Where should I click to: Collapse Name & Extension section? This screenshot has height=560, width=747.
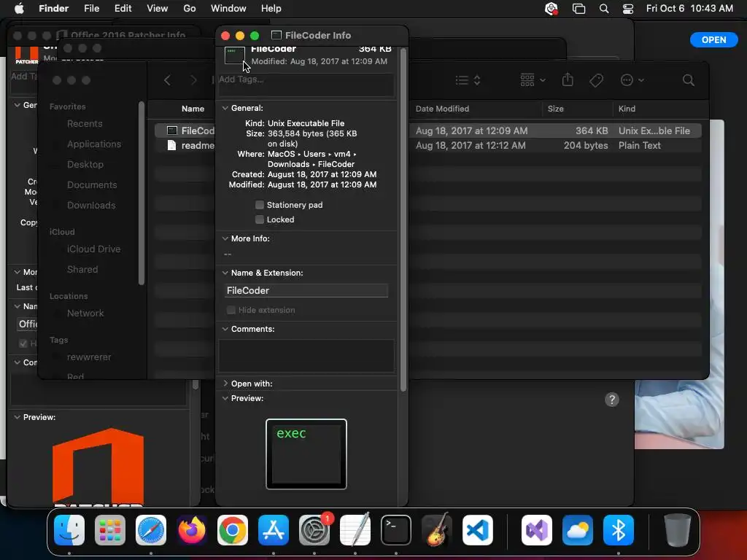225,273
